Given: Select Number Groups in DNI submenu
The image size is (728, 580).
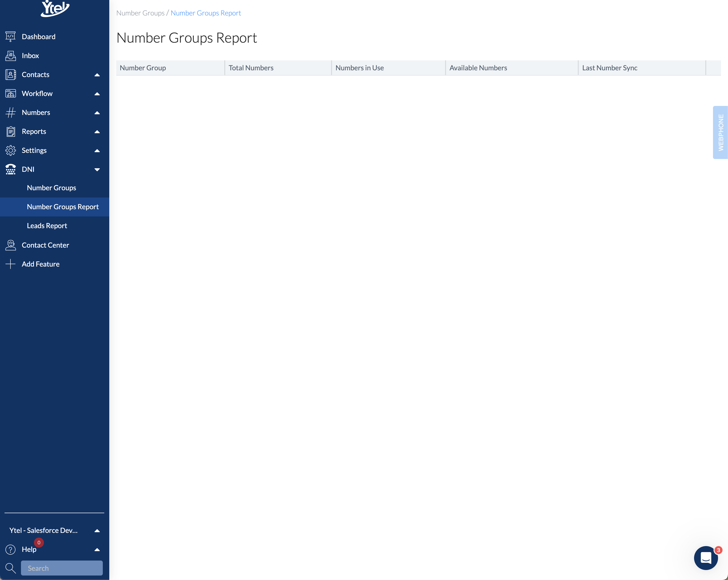Looking at the screenshot, I should [51, 188].
